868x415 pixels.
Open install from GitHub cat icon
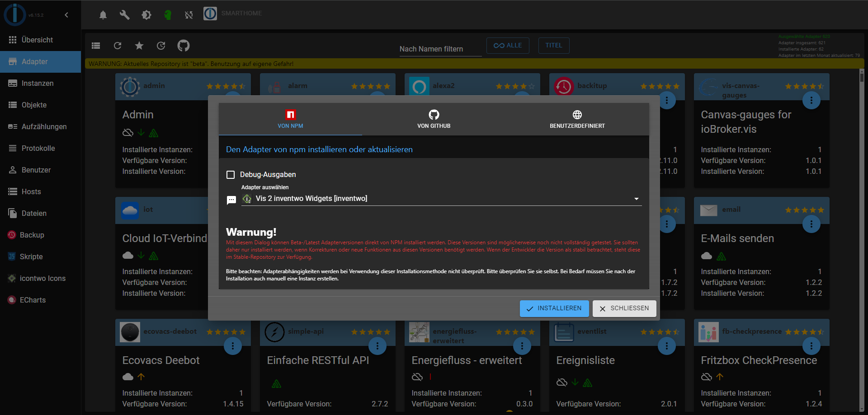[x=184, y=46]
